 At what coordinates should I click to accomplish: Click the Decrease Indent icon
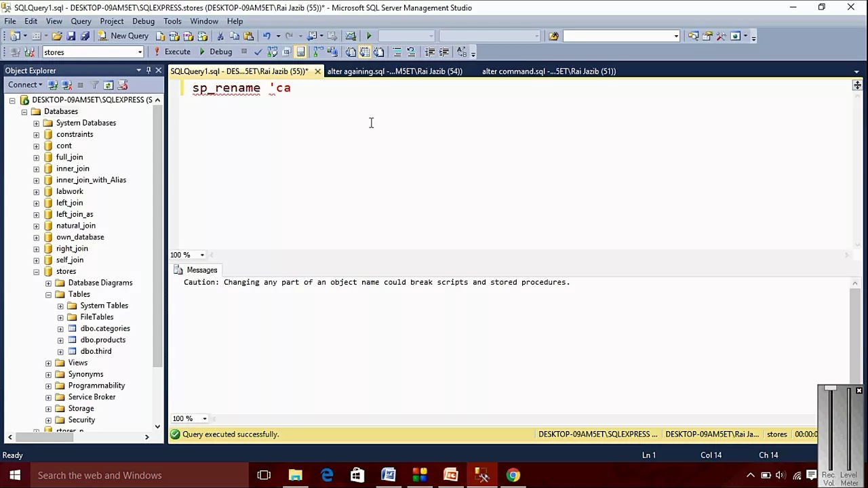[429, 52]
